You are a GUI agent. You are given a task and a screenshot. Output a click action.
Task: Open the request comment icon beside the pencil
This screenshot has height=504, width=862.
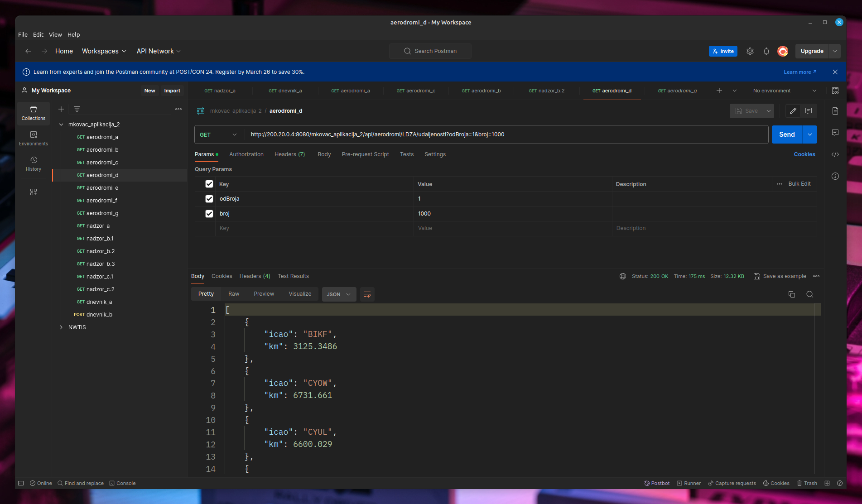[x=809, y=111]
